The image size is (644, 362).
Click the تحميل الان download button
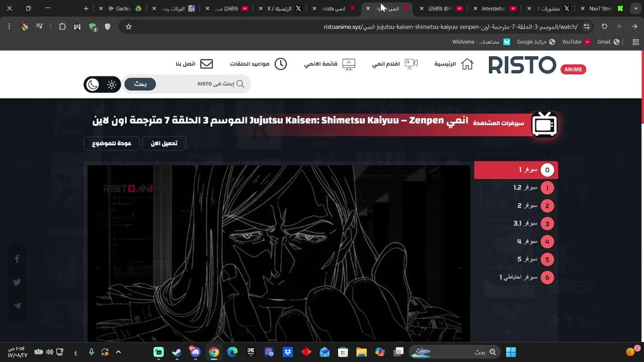164,143
